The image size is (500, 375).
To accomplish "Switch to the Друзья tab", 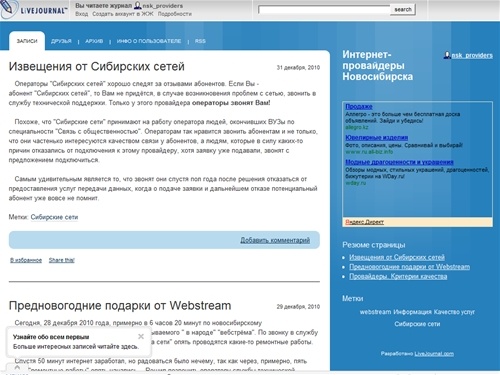I will coord(61,41).
